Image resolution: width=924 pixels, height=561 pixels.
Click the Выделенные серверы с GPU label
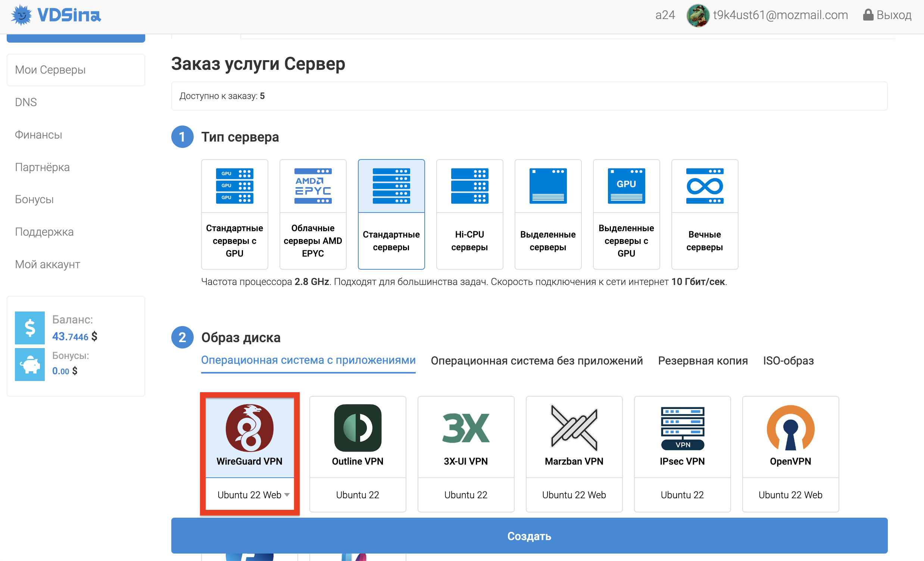pos(626,241)
